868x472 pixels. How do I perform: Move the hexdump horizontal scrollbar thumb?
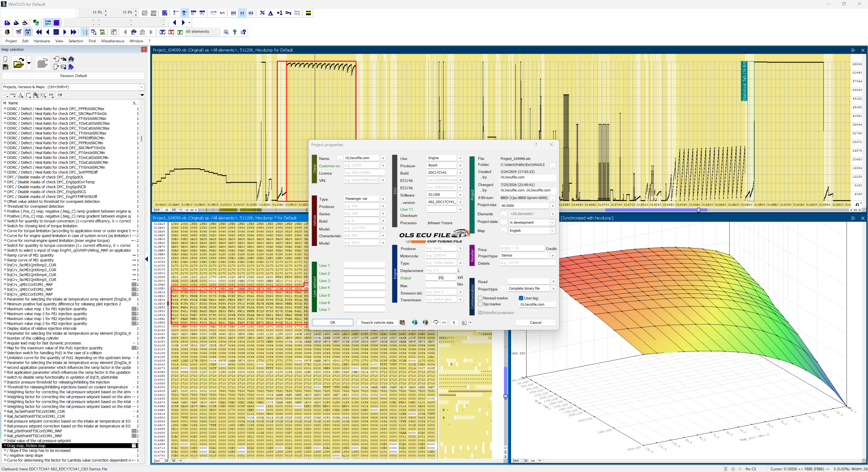pos(698,210)
